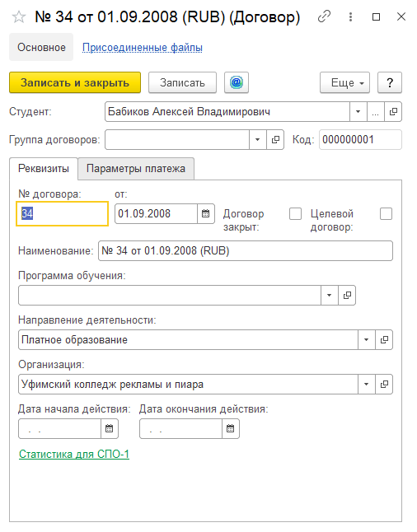This screenshot has width=417, height=532.
Task: Expand the Программа обучения dropdown
Action: (x=330, y=295)
